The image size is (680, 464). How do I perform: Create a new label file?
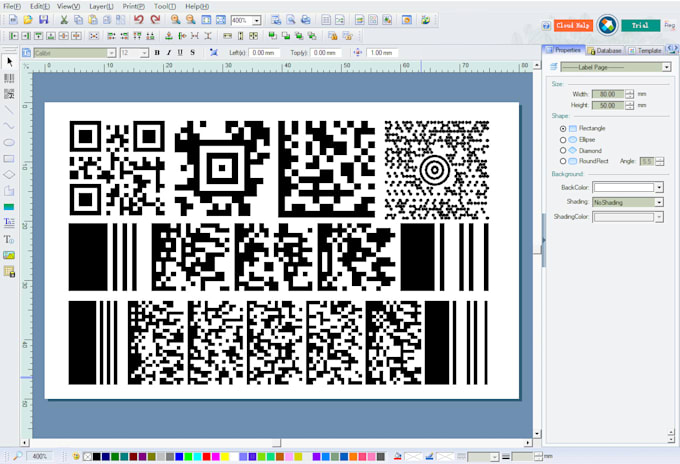[x=13, y=20]
